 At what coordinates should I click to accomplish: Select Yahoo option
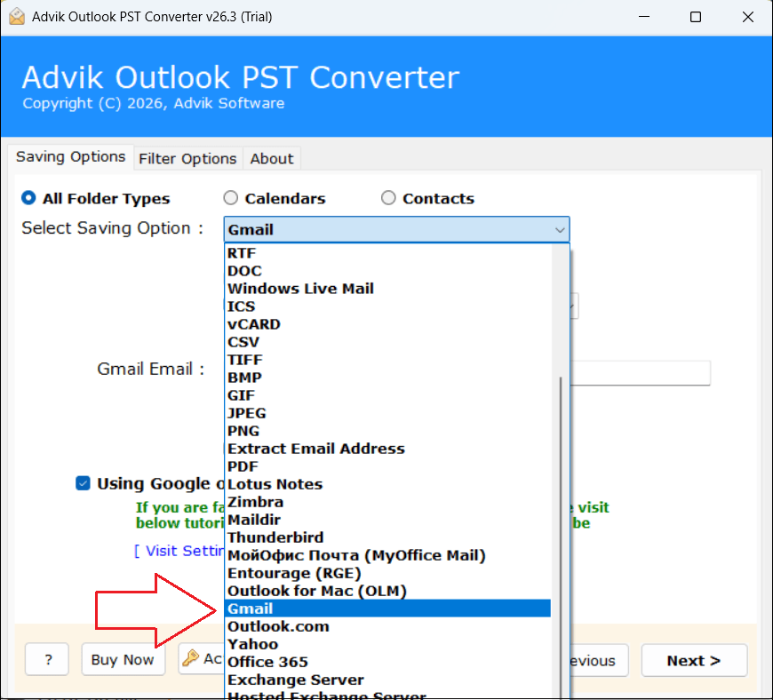pyautogui.click(x=387, y=644)
